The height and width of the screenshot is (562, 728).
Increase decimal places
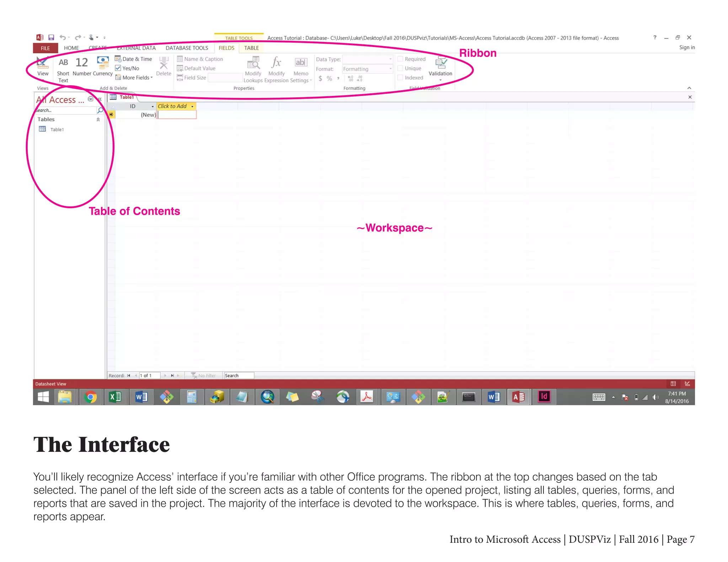pyautogui.click(x=350, y=79)
